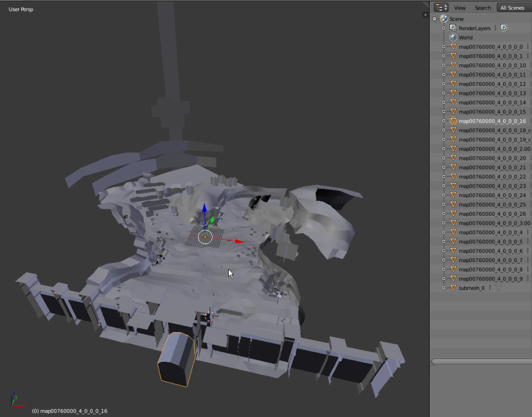Open the Outliner editor type selector
532x417 pixels.
pyautogui.click(x=441, y=7)
